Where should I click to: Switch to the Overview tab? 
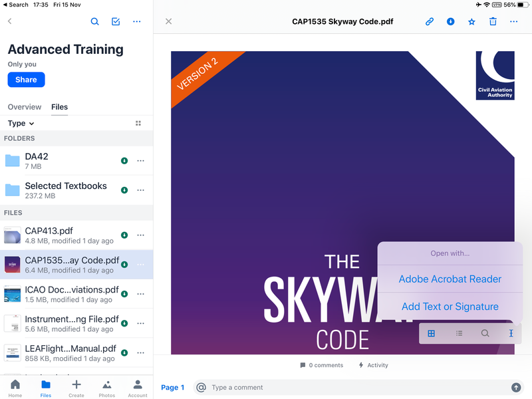pos(25,107)
